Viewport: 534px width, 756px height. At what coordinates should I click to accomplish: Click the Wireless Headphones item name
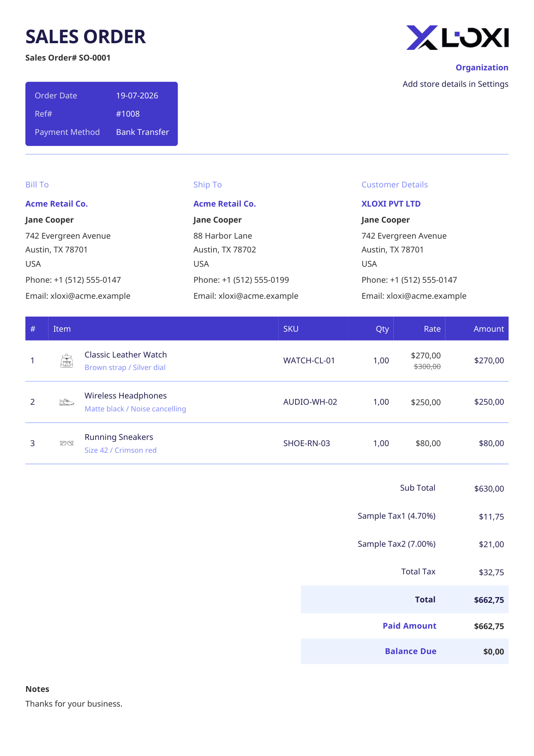point(126,395)
